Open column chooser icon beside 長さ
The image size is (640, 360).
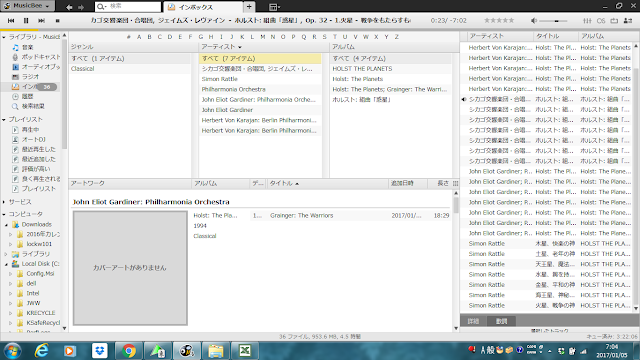click(x=456, y=183)
